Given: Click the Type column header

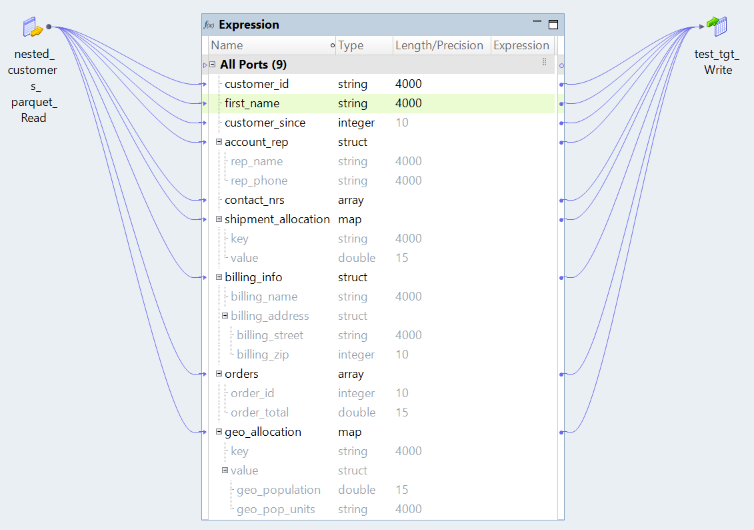Looking at the screenshot, I should [364, 45].
